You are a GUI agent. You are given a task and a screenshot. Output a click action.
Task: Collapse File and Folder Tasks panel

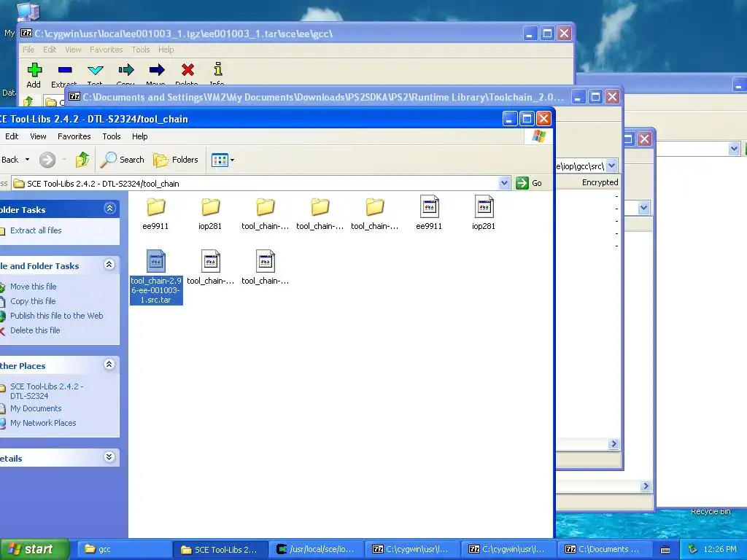[109, 265]
